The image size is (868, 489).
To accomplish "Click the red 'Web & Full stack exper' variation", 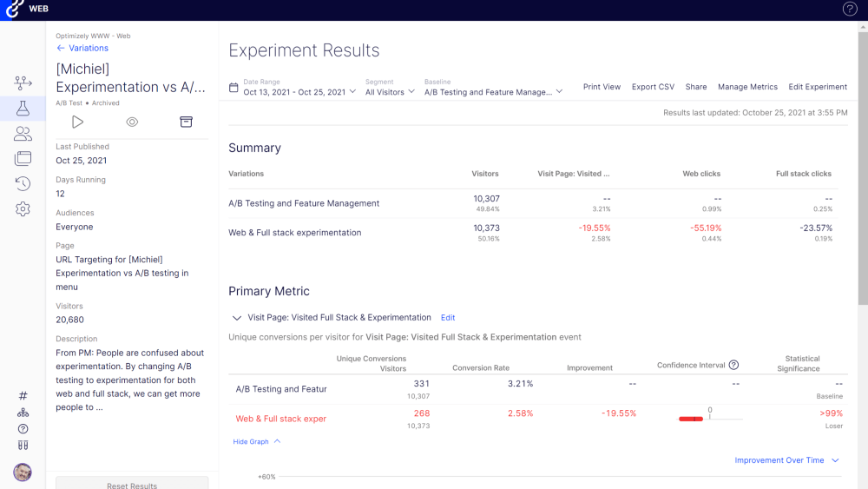I will pos(280,419).
